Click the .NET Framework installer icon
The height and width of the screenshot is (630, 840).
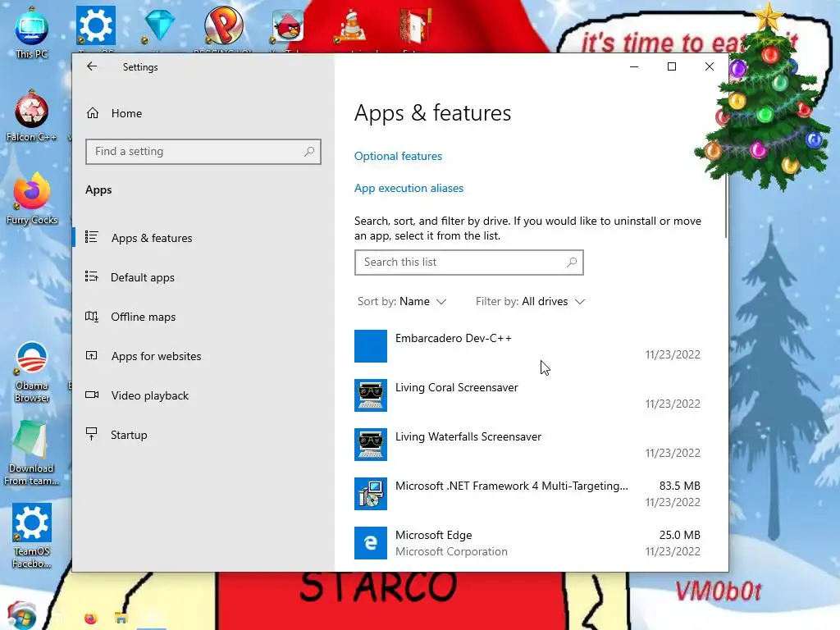[371, 494]
